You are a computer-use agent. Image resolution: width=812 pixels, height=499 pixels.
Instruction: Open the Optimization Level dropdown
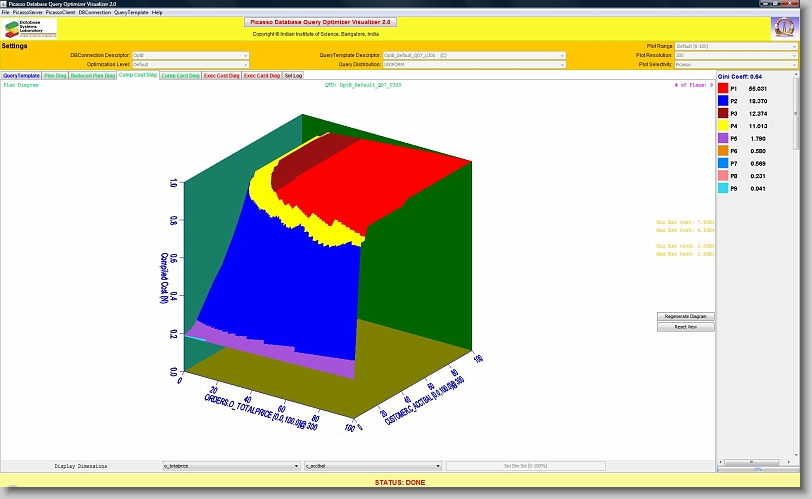point(189,64)
